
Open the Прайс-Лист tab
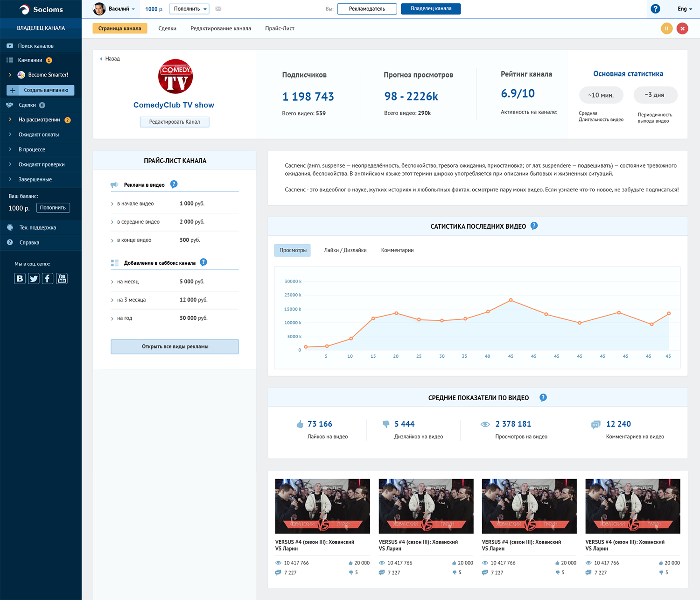click(x=280, y=28)
